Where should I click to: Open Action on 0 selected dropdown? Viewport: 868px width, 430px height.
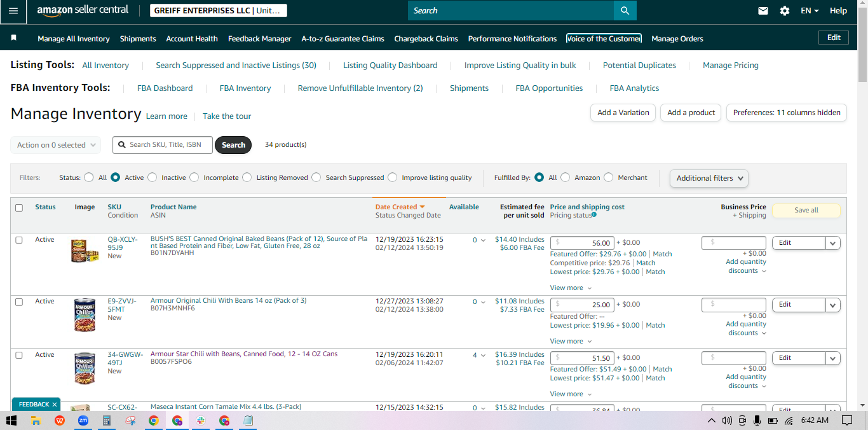(x=56, y=145)
